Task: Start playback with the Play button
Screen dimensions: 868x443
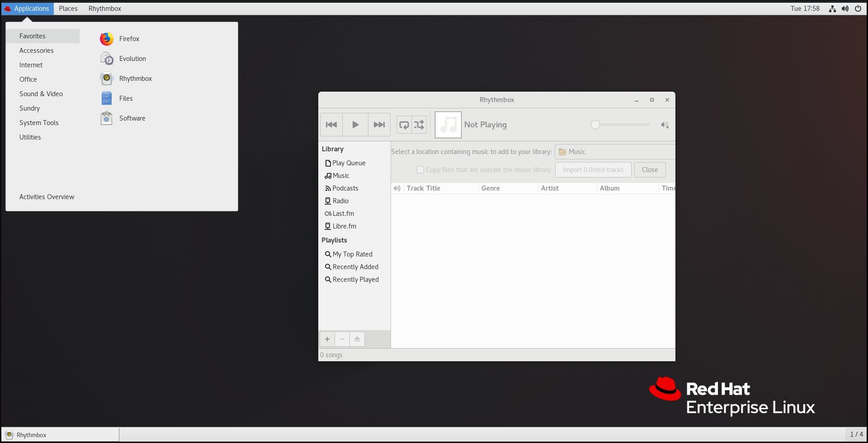Action: (x=355, y=125)
